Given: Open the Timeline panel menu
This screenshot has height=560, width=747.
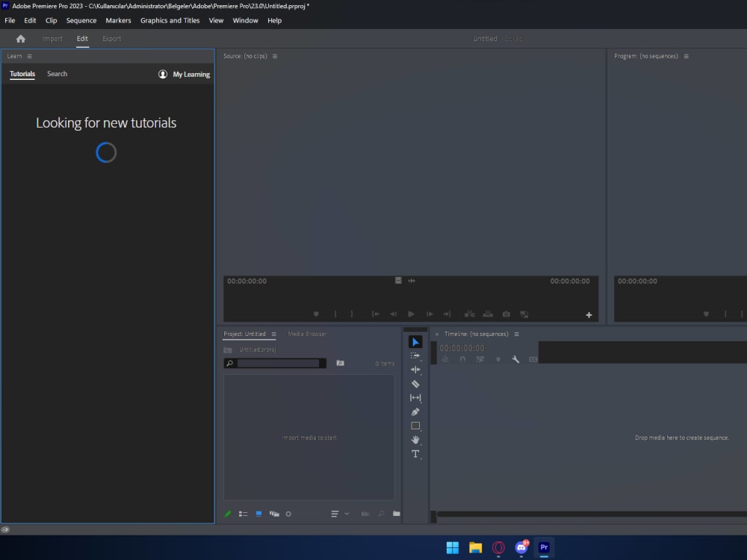Looking at the screenshot, I should (517, 335).
